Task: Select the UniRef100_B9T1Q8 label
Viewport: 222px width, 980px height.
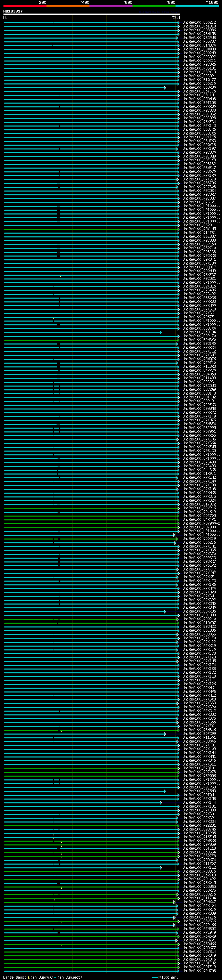Action: (x=199, y=103)
